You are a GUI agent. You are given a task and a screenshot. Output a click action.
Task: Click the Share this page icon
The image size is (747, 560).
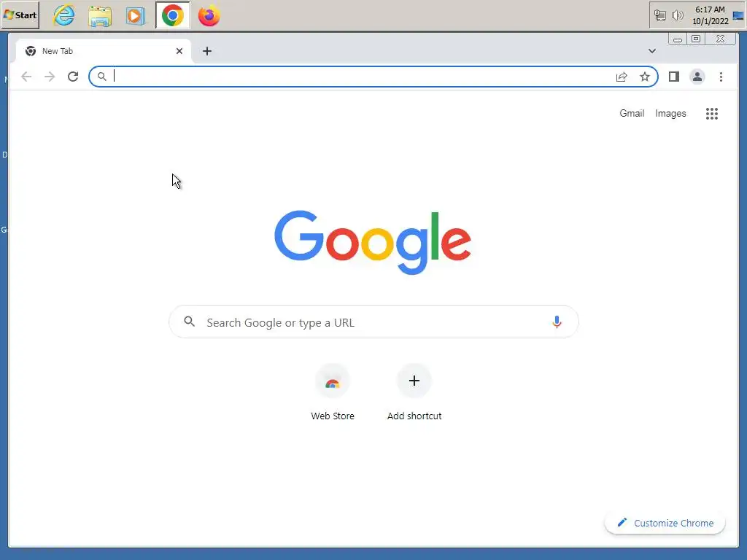[x=622, y=77]
